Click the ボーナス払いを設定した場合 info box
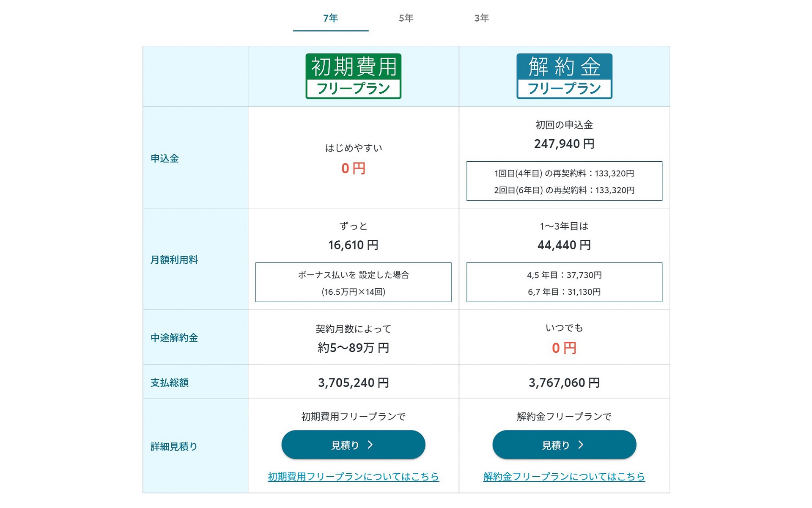Viewport: 812px width, 508px height. point(353,282)
